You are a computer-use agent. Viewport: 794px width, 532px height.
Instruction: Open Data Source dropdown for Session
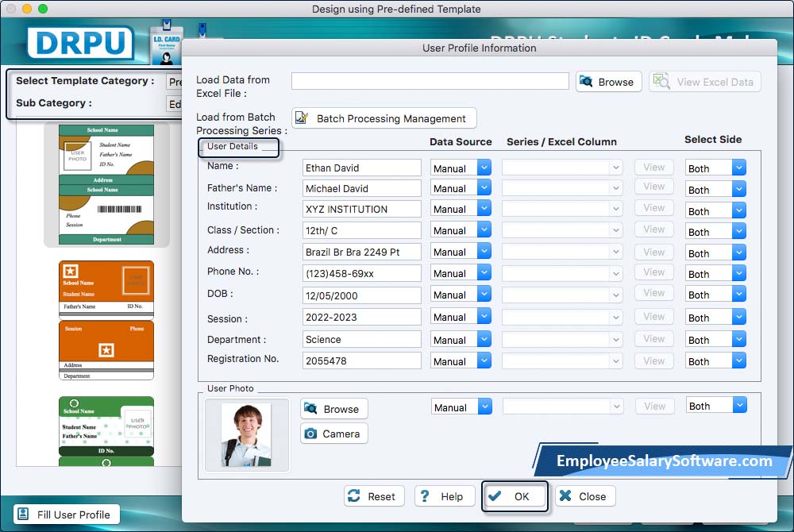click(x=461, y=316)
